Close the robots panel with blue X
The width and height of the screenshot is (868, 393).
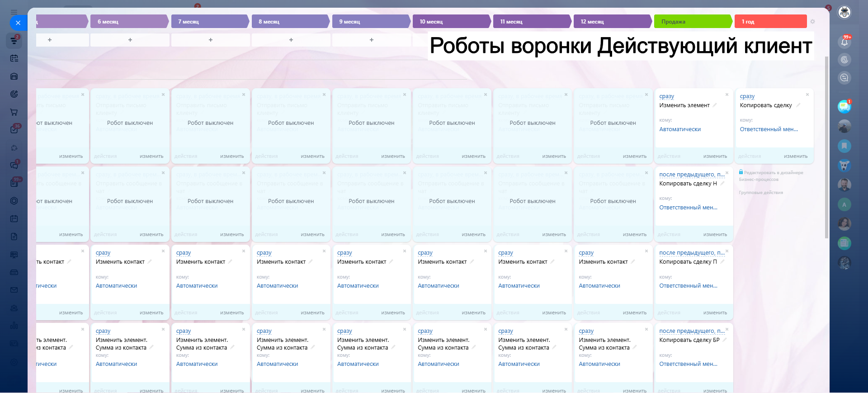pos(18,23)
